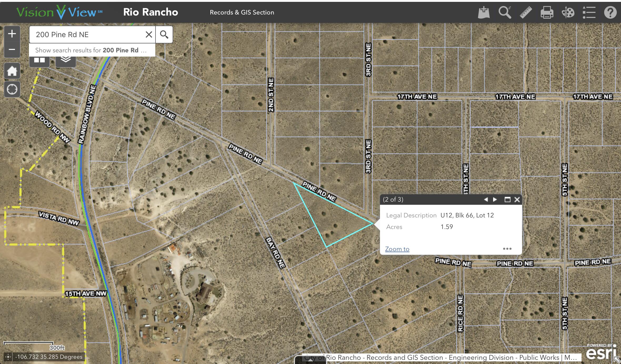Click the Rio Rancho title
The height and width of the screenshot is (364, 621).
(151, 12)
